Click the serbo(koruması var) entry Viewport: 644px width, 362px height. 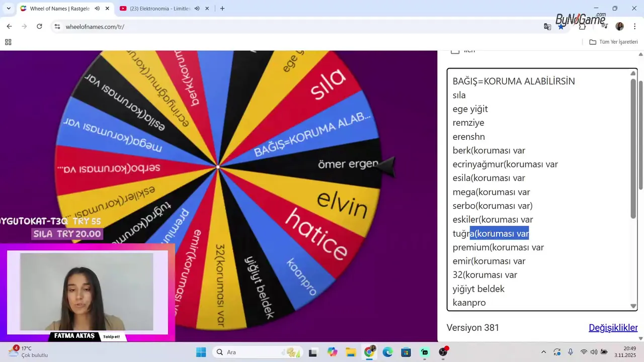(x=493, y=206)
